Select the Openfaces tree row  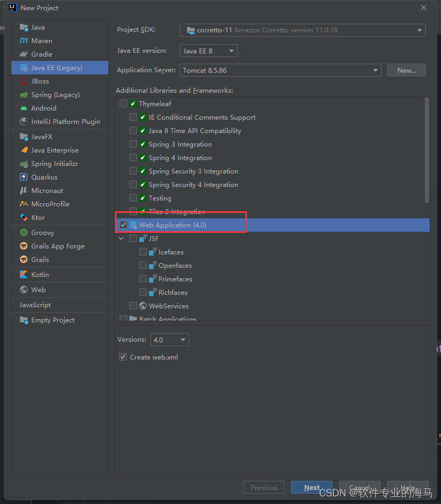pos(272,266)
